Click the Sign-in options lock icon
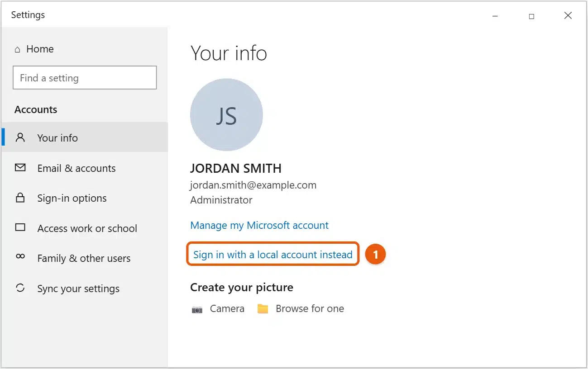 tap(20, 198)
